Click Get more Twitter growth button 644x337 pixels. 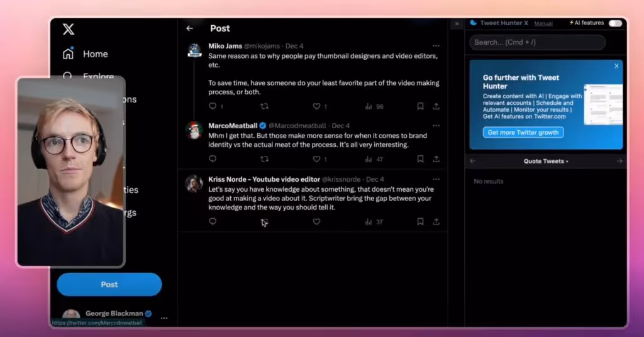coord(523,132)
